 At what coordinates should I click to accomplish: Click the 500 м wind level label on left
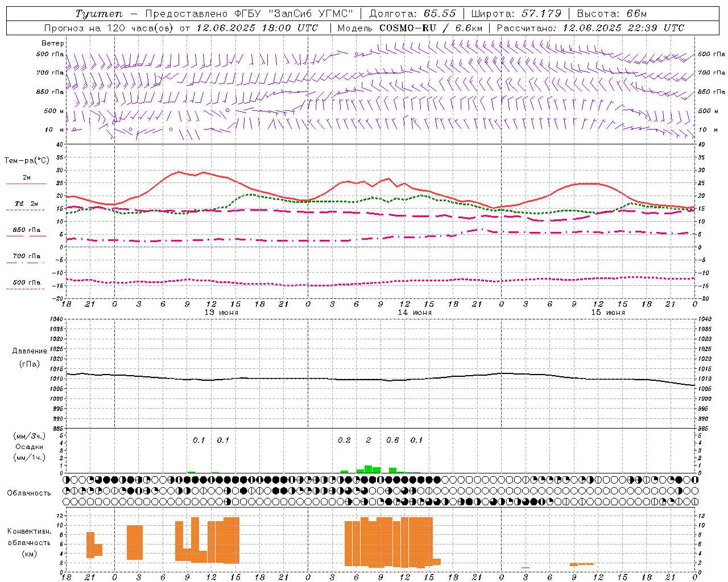point(54,111)
